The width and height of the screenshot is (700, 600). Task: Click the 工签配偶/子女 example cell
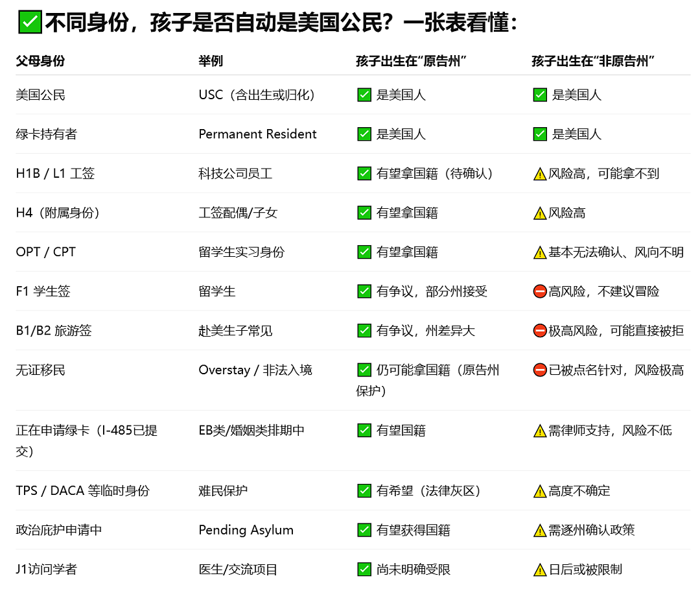[x=238, y=213]
